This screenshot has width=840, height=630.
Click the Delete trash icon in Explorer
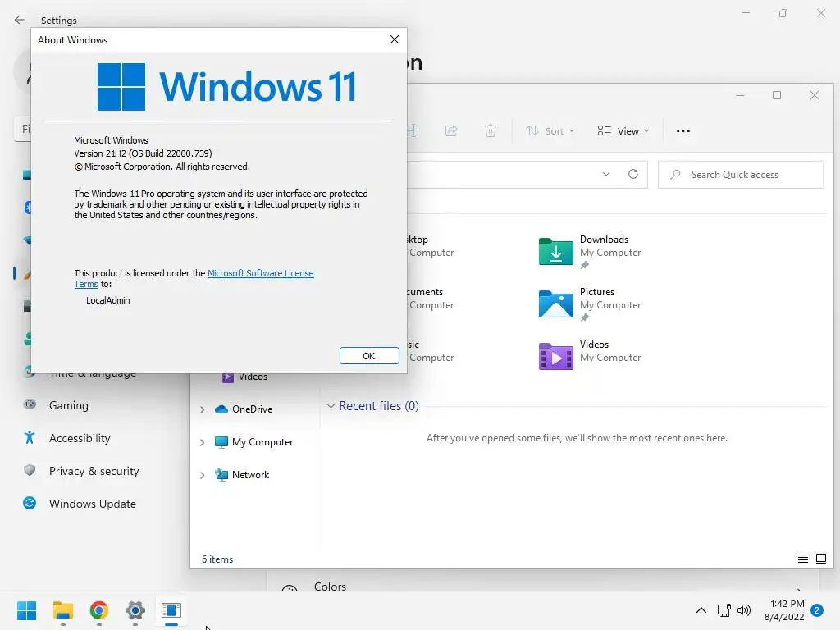coord(491,130)
